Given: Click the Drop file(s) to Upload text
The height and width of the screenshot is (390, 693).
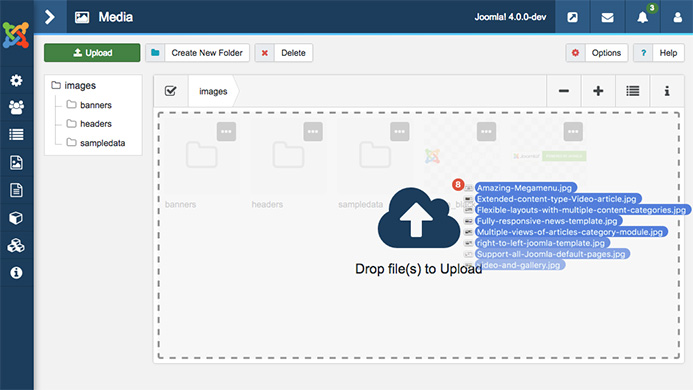Looking at the screenshot, I should coord(419,269).
